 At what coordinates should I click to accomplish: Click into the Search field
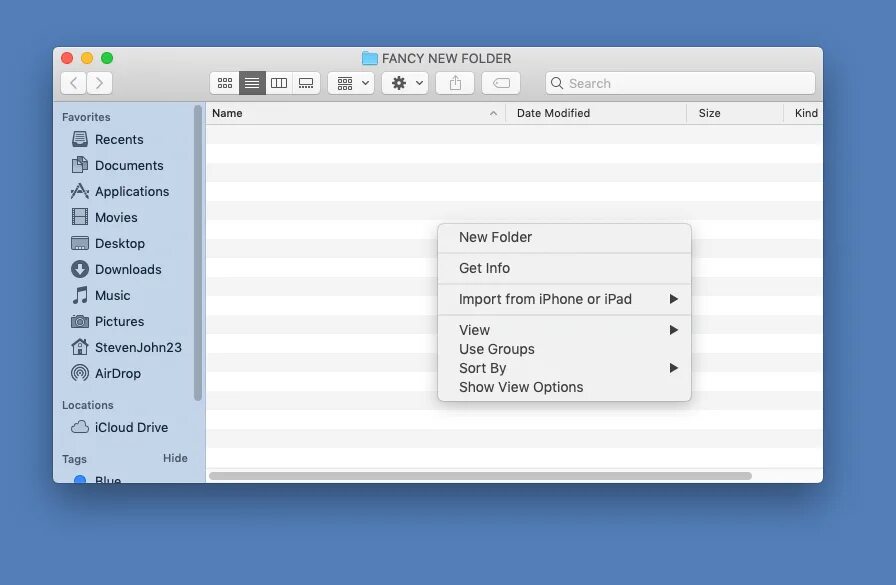point(680,83)
